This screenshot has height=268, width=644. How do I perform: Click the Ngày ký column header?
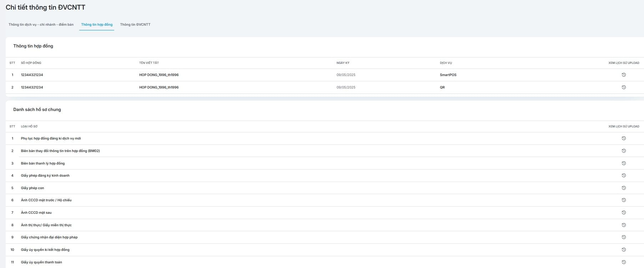[343, 63]
